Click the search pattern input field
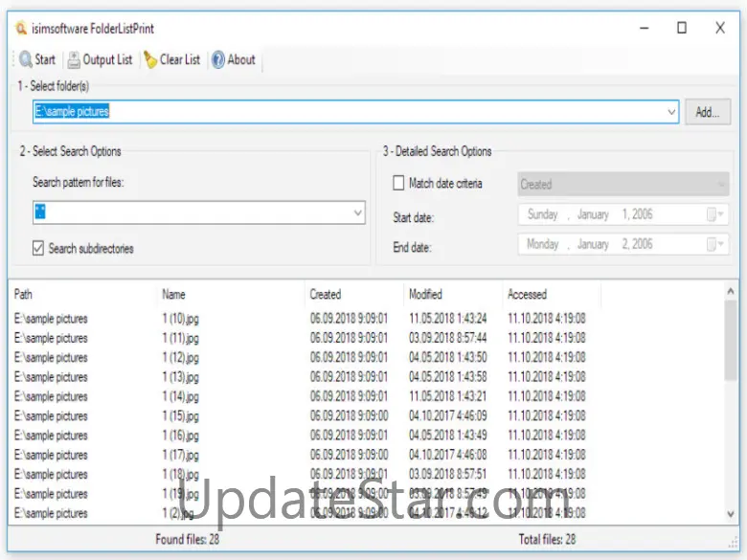Screen dimensions: 747x560 tap(198, 213)
